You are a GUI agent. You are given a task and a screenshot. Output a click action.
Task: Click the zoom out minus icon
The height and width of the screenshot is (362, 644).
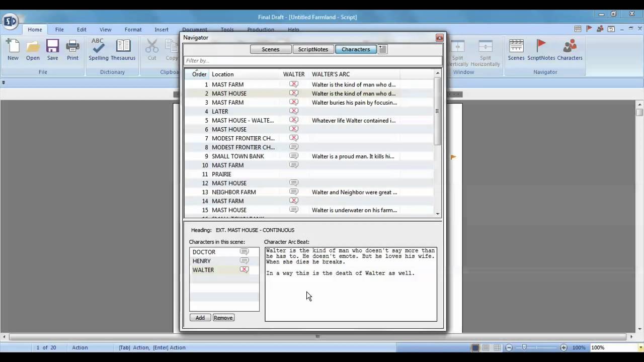pyautogui.click(x=509, y=347)
